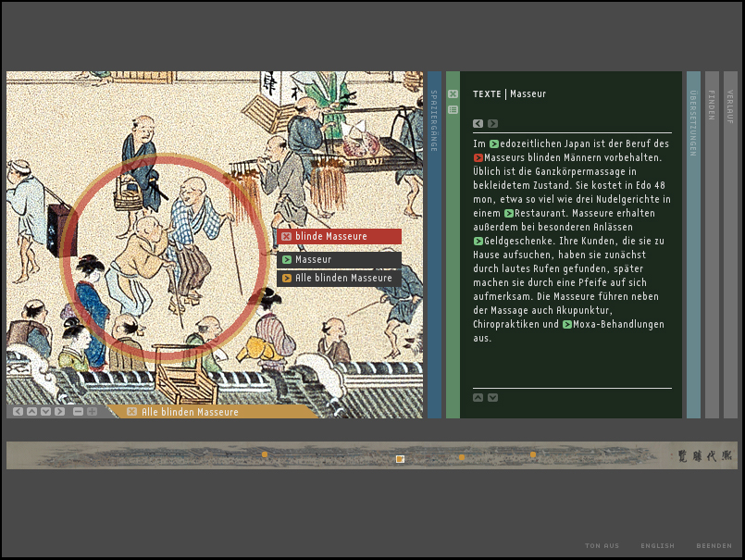Viewport: 745px width, 560px height.
Task: Pan the scroll image downward
Action: (x=45, y=411)
